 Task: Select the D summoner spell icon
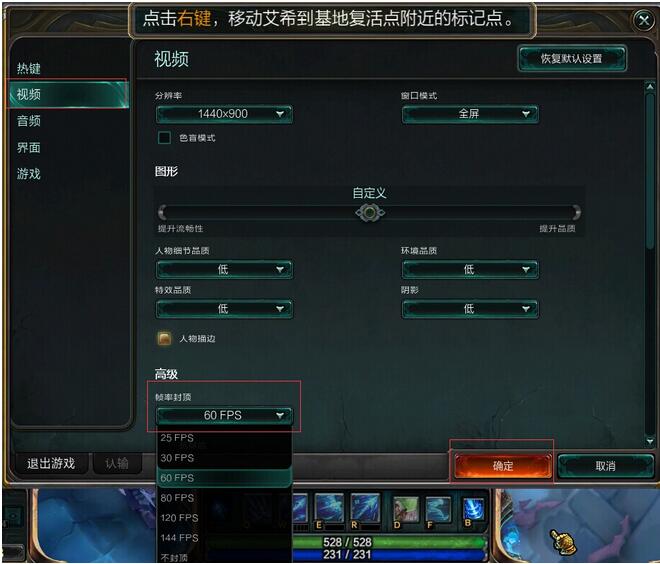point(405,509)
